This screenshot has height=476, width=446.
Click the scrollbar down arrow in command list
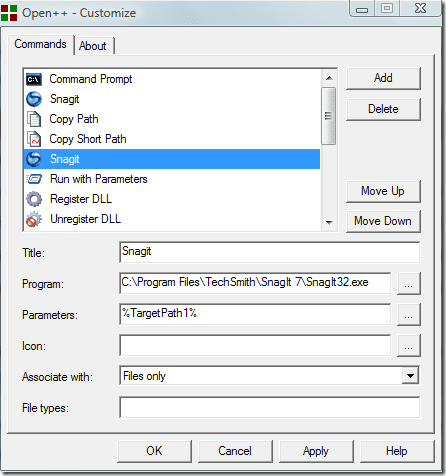(x=329, y=222)
